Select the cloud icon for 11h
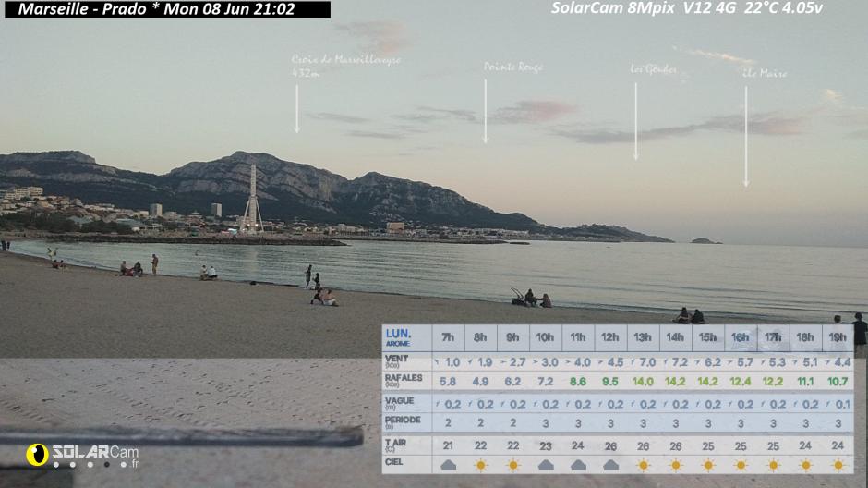Image resolution: width=868 pixels, height=488 pixels. 578,465
